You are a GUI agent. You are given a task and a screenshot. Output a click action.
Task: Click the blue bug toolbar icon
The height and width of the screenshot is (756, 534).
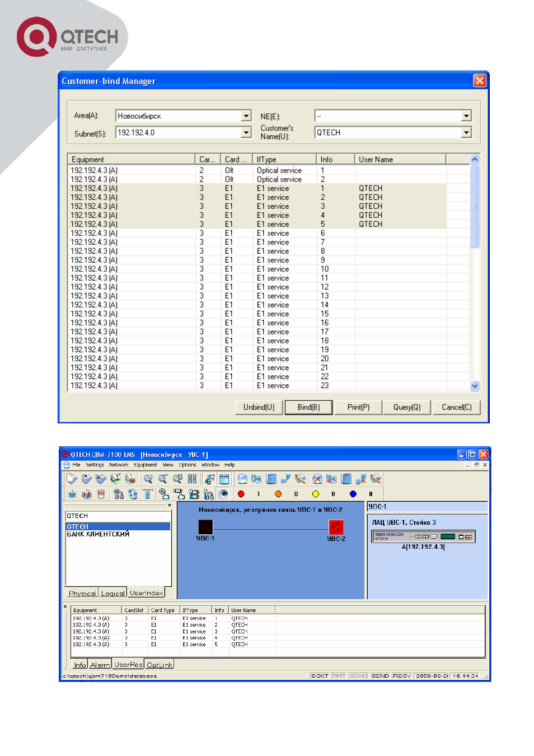72,494
